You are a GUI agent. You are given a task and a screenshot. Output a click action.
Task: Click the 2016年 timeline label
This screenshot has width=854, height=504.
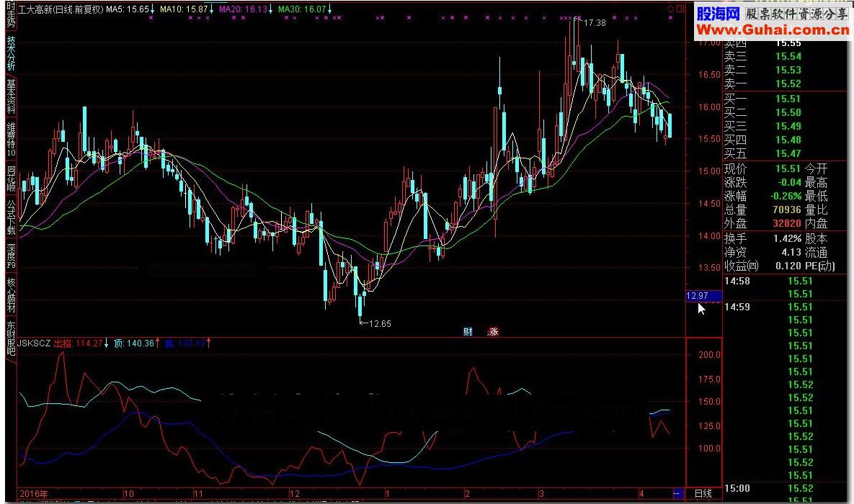(x=33, y=494)
